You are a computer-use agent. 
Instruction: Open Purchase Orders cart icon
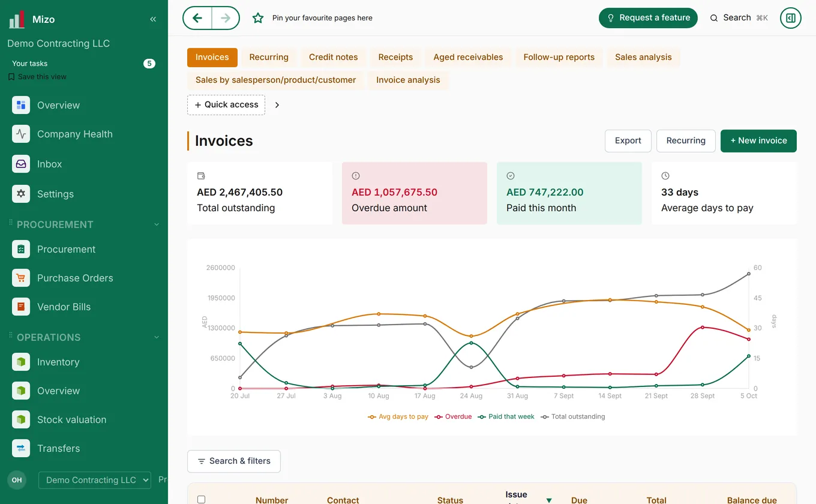pos(21,278)
